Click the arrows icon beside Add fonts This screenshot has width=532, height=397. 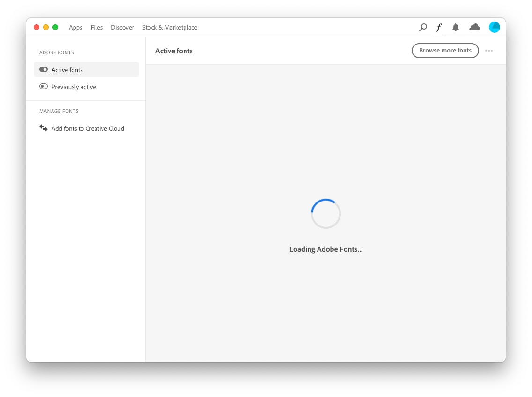point(44,128)
